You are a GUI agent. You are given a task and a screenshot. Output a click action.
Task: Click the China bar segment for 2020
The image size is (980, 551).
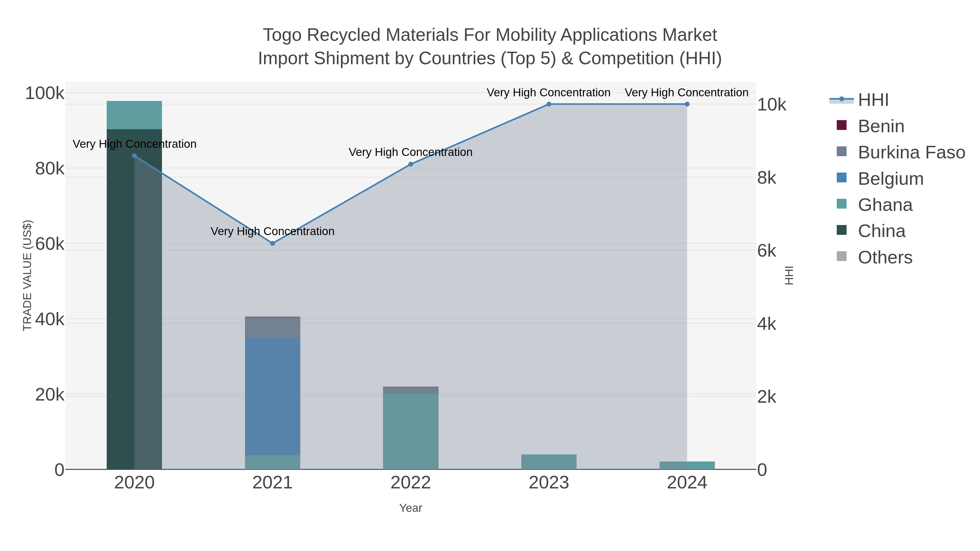click(x=134, y=299)
